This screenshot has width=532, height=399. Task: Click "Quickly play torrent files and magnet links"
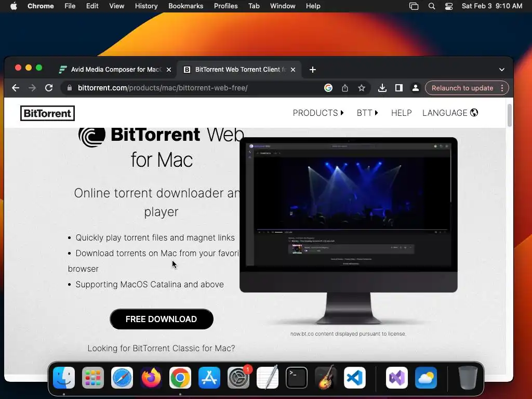(155, 237)
